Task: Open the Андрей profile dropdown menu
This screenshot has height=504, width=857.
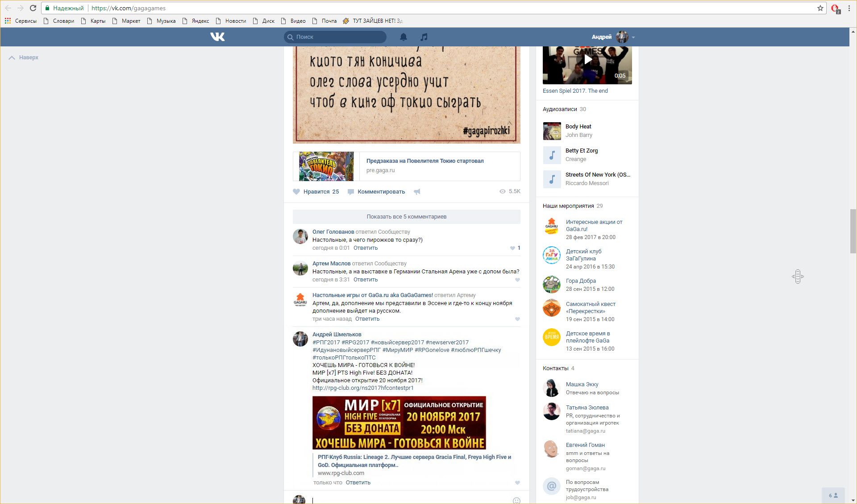Action: pos(633,37)
